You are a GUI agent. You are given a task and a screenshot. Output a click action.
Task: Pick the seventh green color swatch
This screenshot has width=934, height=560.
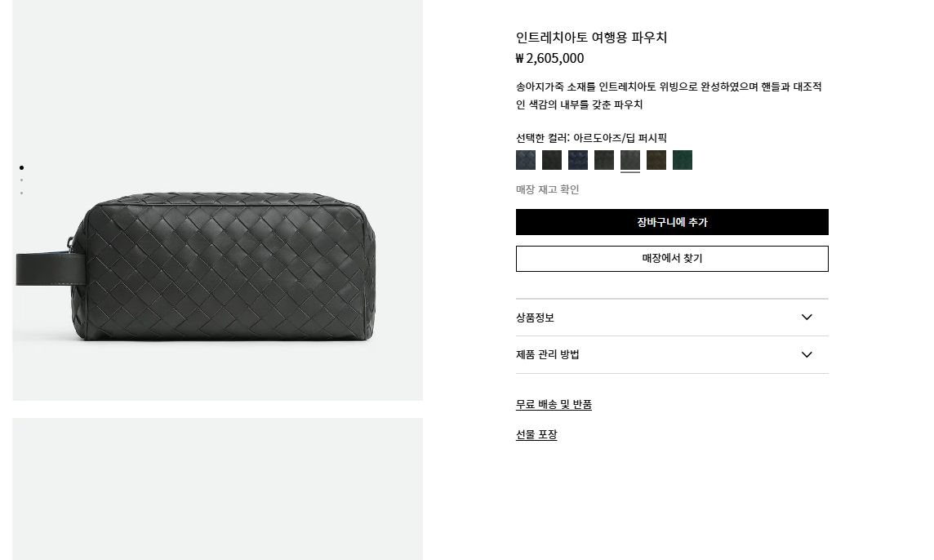[683, 160]
